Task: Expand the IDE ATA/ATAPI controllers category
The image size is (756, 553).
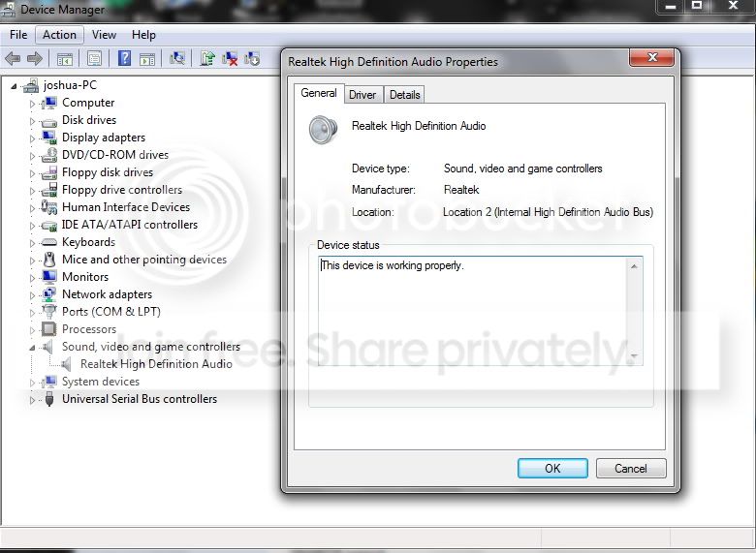Action: coord(32,226)
